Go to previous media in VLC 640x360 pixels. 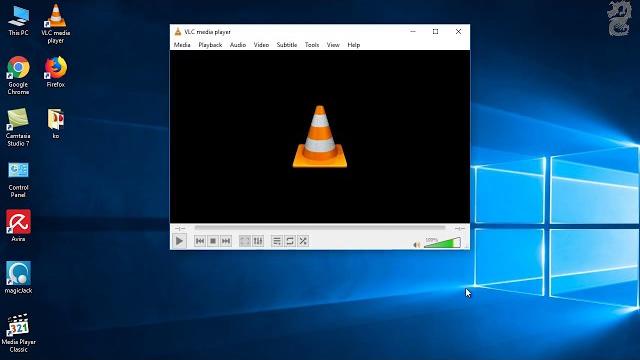point(200,241)
